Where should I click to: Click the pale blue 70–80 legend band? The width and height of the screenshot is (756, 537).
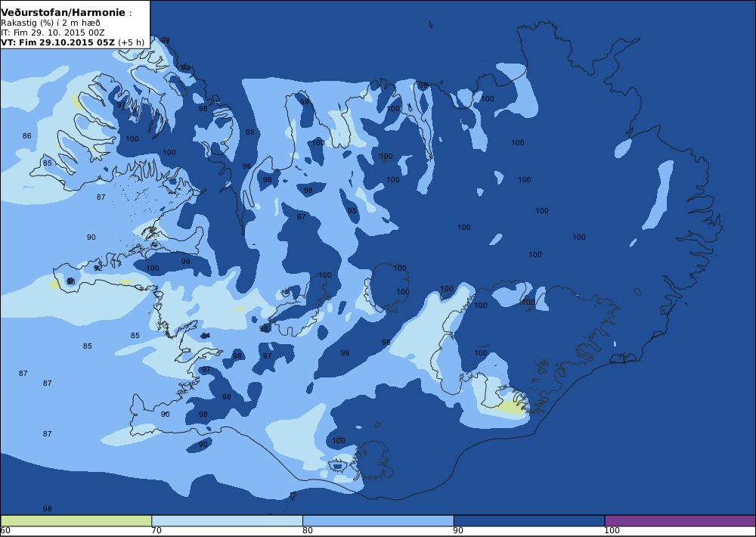tap(227, 520)
